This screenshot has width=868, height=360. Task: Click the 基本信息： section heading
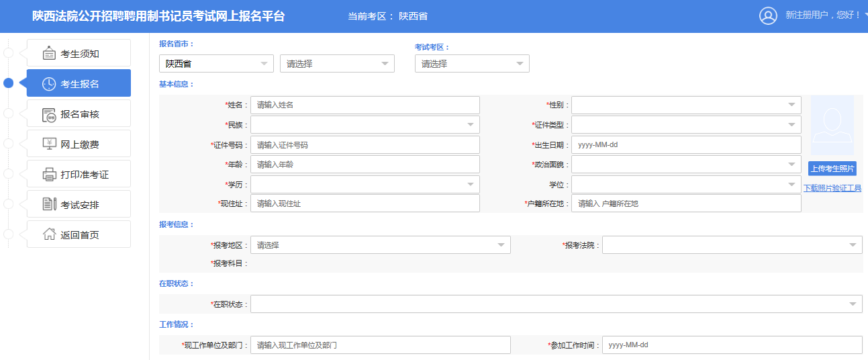click(176, 84)
